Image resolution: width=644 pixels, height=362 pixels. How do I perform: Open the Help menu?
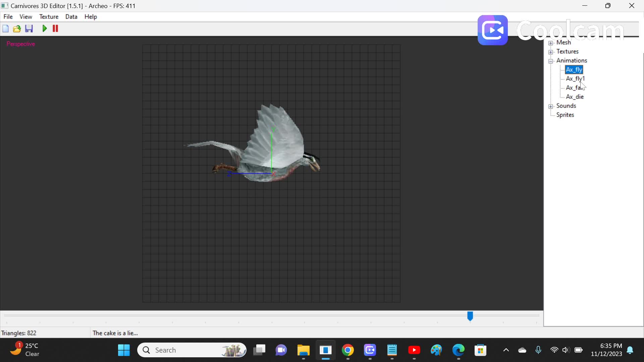pyautogui.click(x=91, y=17)
